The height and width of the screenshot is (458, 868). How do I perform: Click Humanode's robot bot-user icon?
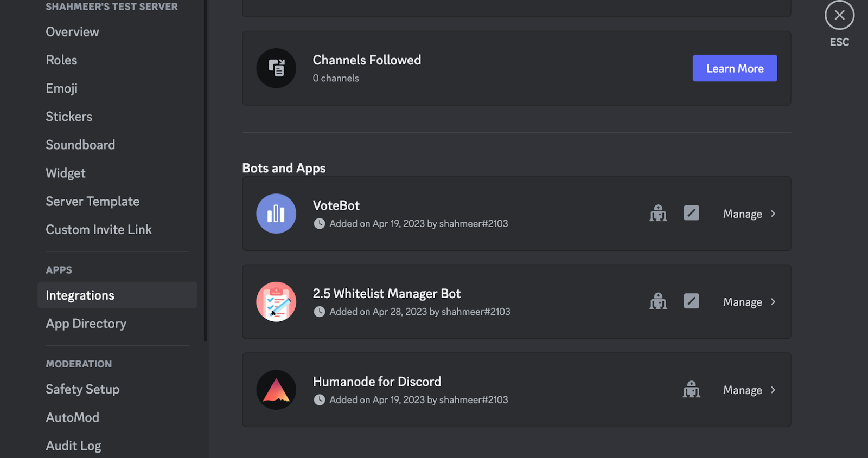click(691, 390)
